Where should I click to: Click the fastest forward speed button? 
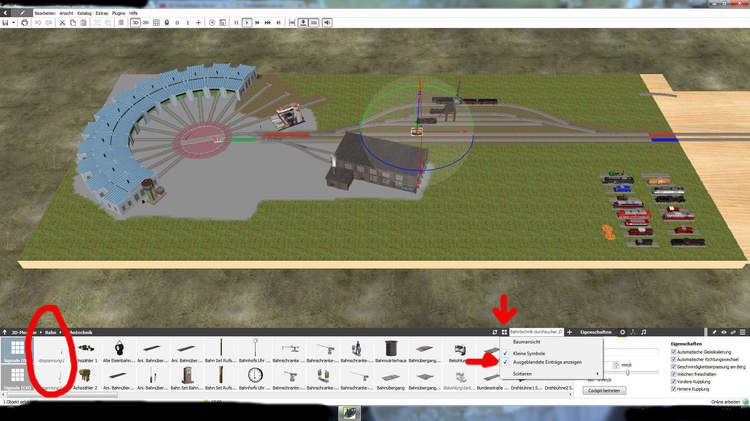click(x=268, y=22)
